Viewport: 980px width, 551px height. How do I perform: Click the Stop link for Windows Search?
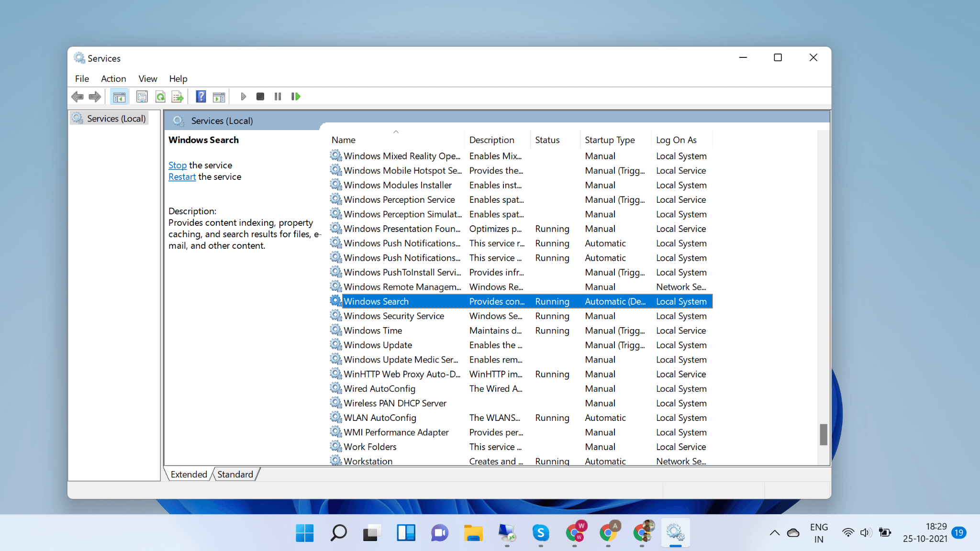point(178,165)
